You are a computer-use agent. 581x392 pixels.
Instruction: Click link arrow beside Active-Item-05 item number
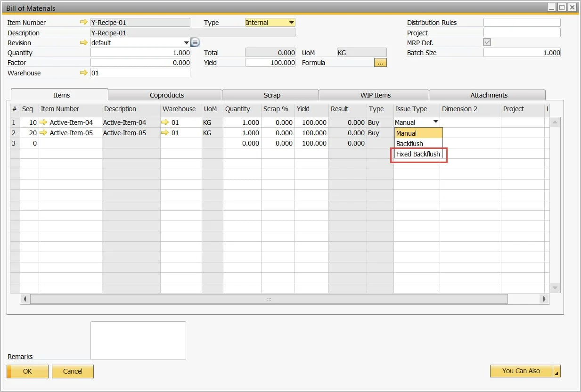(x=44, y=133)
